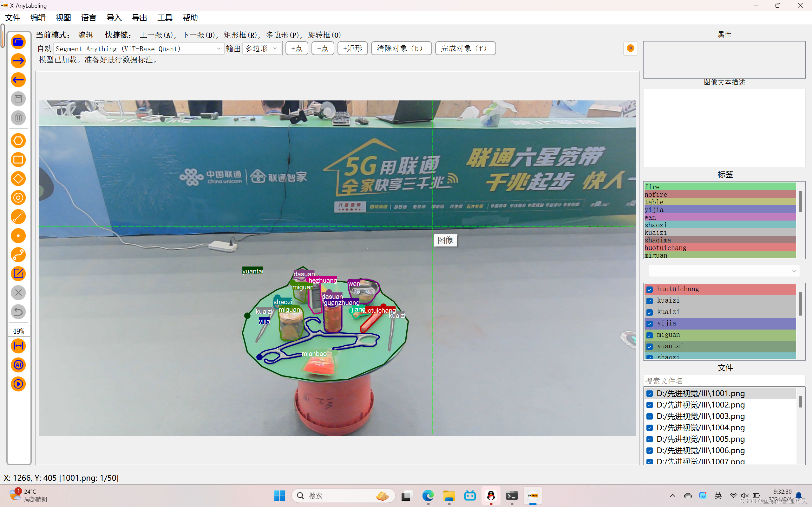Select the circle drawing tool
The height and width of the screenshot is (507, 812).
(x=18, y=198)
